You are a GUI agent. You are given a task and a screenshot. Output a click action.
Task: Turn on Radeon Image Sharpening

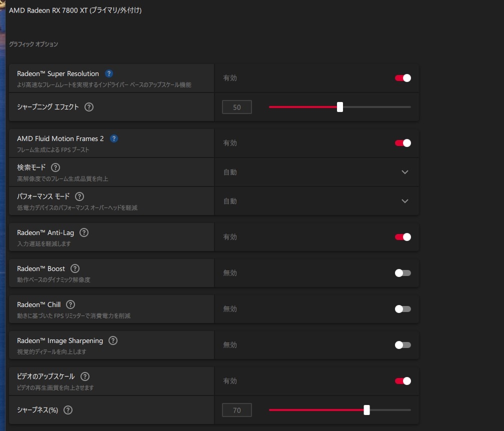point(403,345)
